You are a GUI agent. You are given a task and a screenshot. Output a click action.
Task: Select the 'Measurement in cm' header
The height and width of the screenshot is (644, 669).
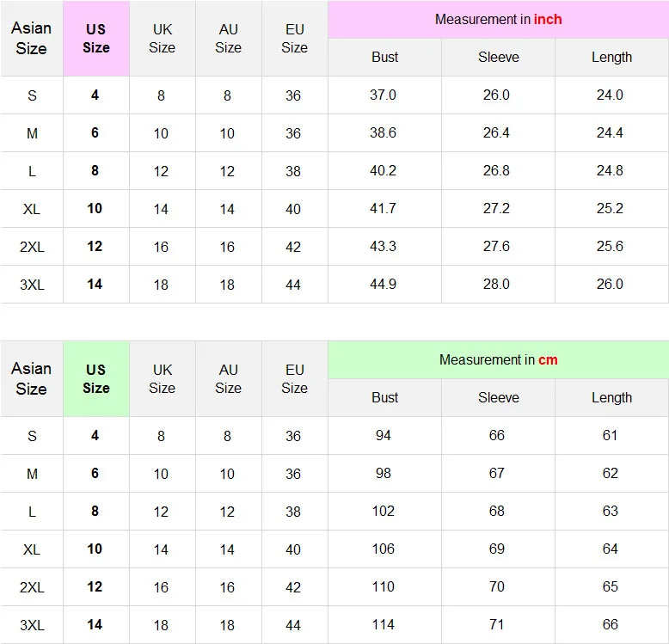499,360
